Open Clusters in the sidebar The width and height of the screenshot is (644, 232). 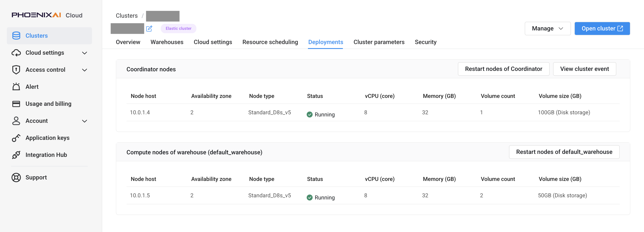[x=49, y=36]
